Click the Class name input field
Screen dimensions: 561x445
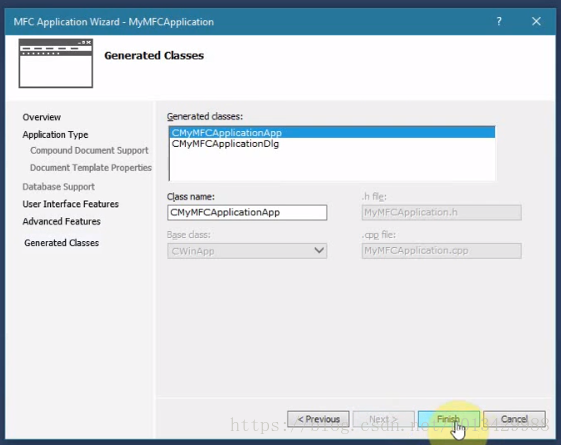pyautogui.click(x=247, y=212)
